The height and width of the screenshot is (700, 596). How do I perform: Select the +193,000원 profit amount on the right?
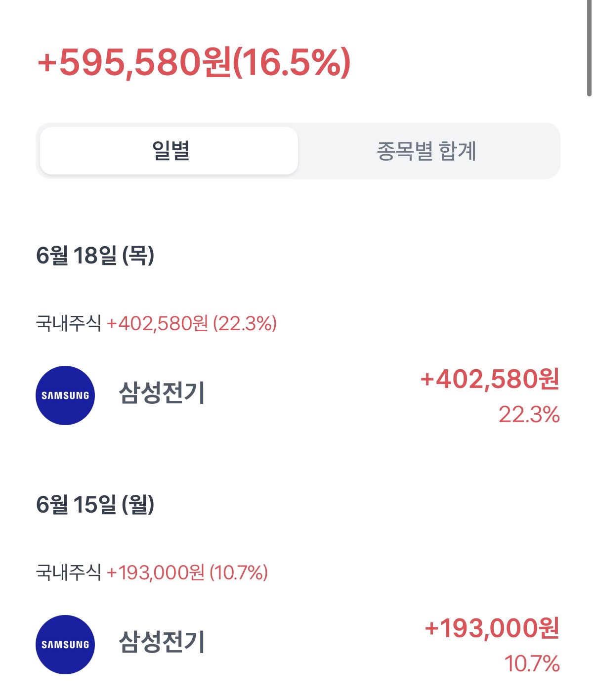(x=492, y=629)
